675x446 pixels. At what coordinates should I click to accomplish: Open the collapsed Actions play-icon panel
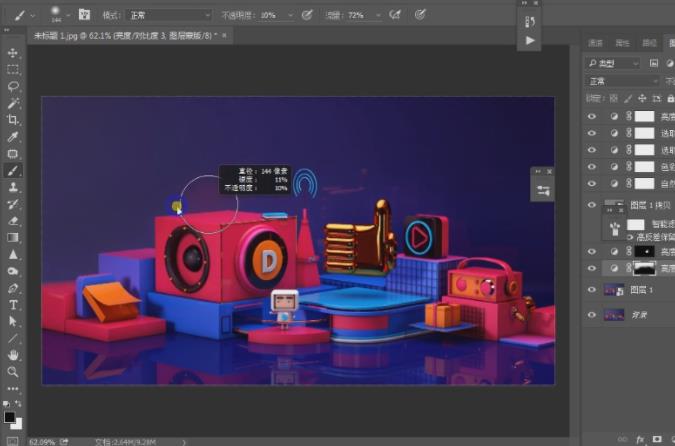530,40
